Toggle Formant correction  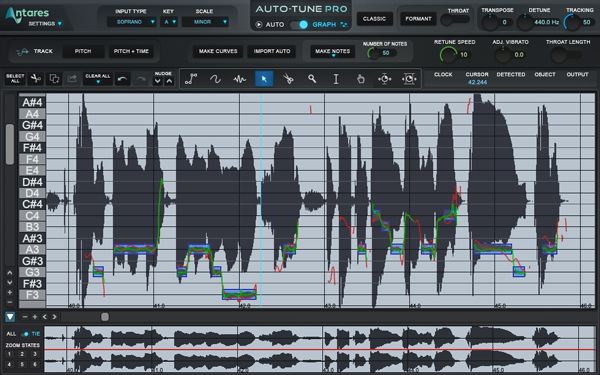pyautogui.click(x=418, y=19)
